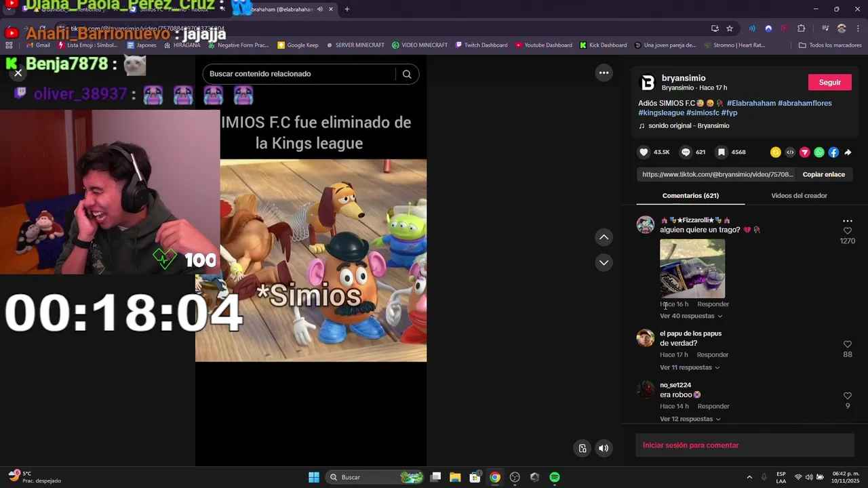Screen dimensions: 868x488
Task: Reply to Fizzarolli's comment via Responder
Action: tap(713, 304)
